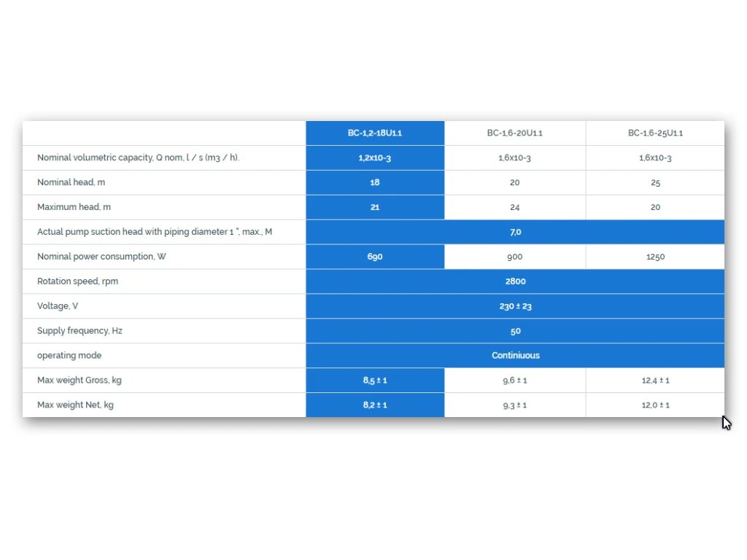Click the 1250 power consumption value

click(655, 257)
